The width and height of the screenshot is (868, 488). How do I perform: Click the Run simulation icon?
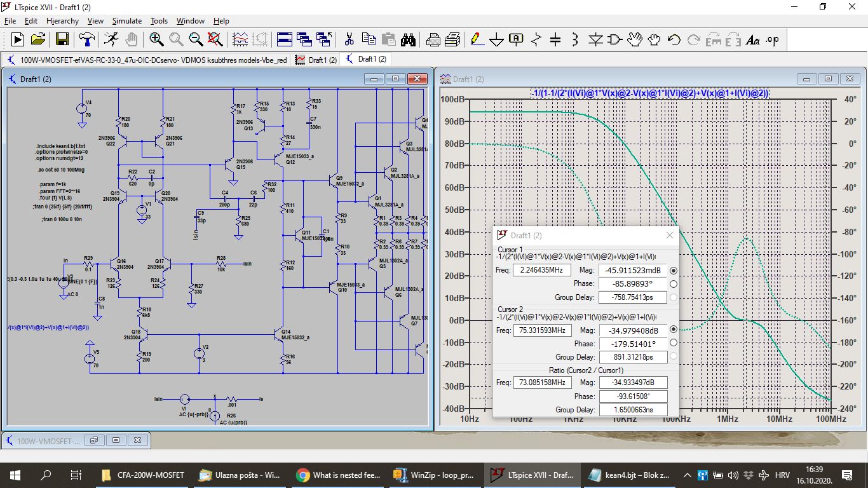tap(18, 39)
